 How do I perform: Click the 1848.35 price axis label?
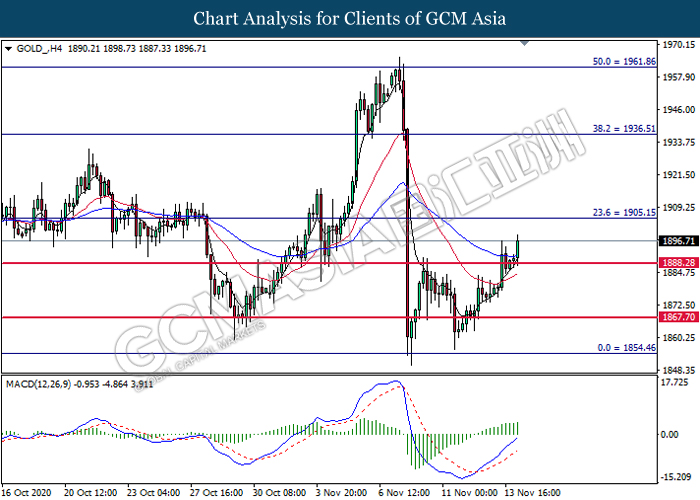(x=679, y=371)
